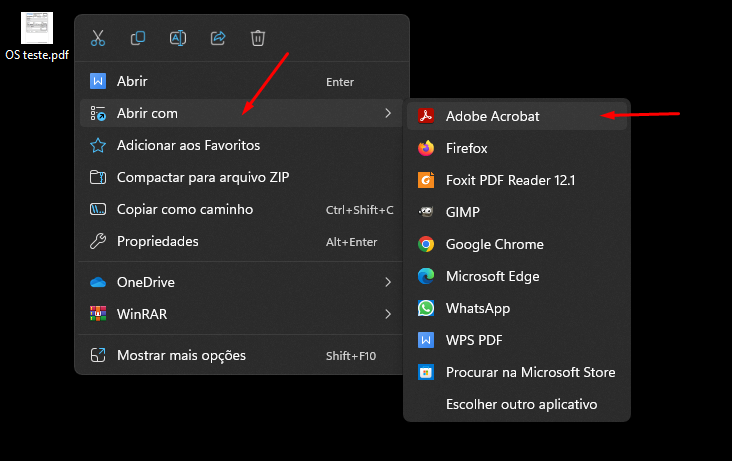Open with GIMP
Screen dimensions: 732x461
coord(517,212)
